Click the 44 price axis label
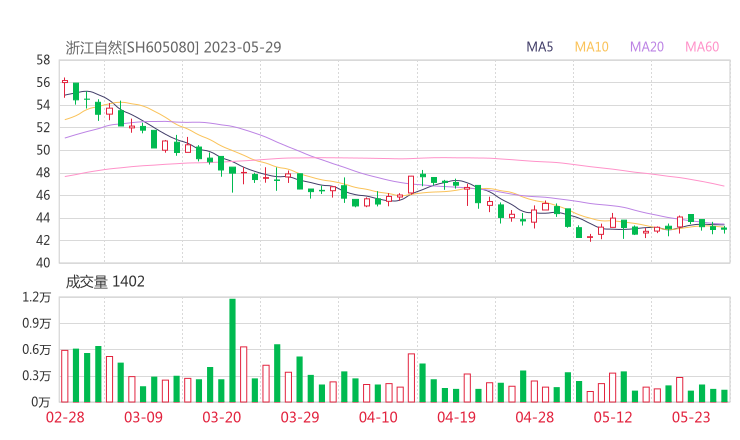This screenshot has width=740, height=440. [43, 218]
